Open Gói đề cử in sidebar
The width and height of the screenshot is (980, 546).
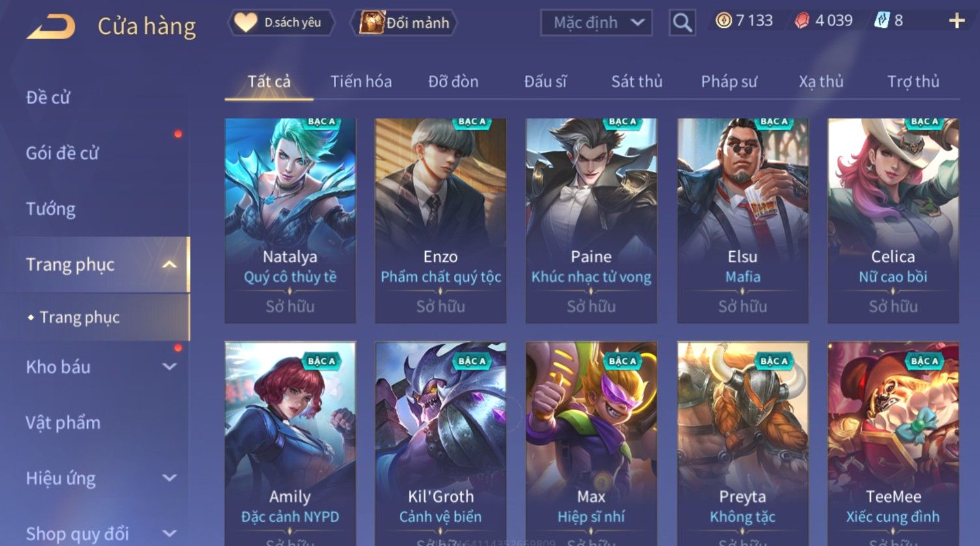tap(63, 153)
